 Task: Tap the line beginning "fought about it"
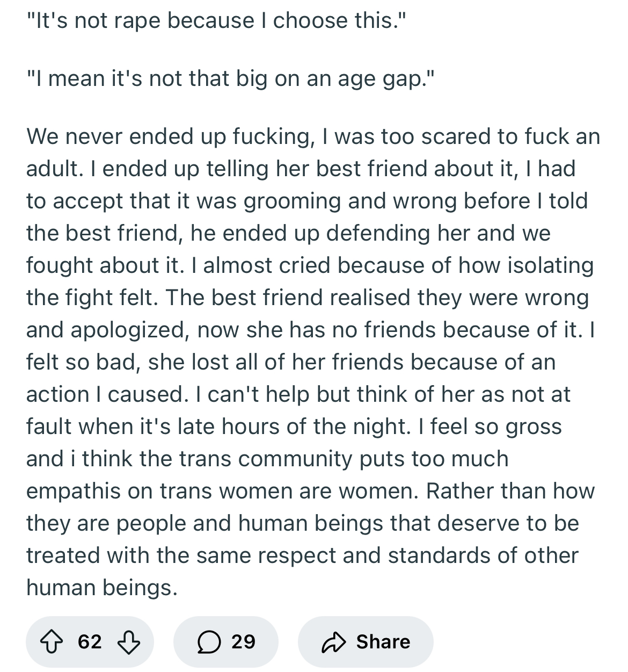click(x=310, y=266)
